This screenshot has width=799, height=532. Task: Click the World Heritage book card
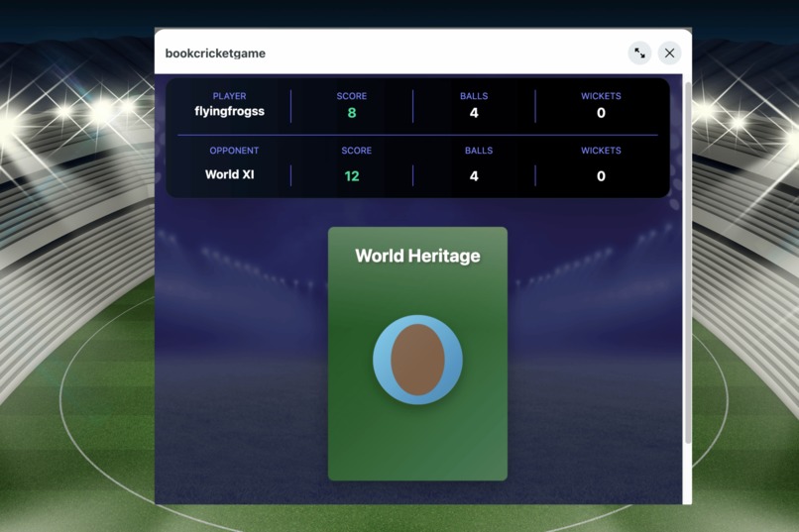(x=418, y=354)
